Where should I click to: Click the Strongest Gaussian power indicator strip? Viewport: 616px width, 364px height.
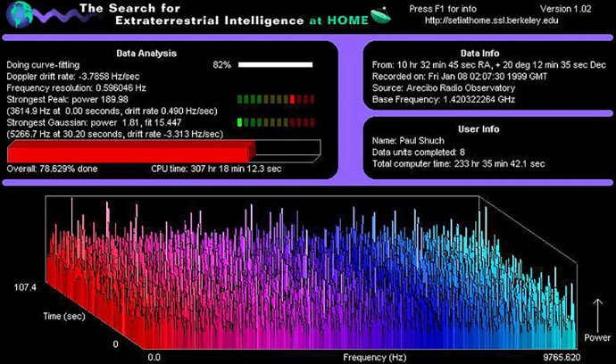276,122
